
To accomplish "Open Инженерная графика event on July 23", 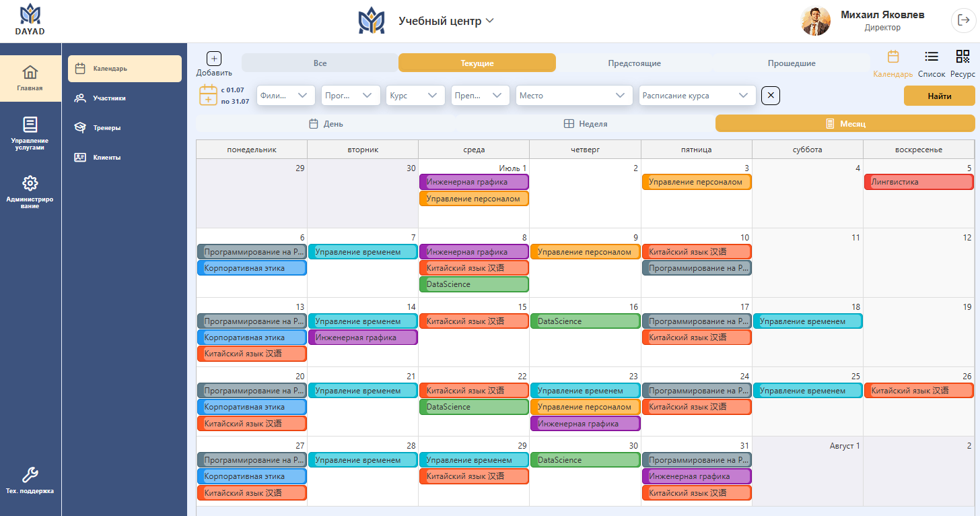I will pyautogui.click(x=585, y=424).
